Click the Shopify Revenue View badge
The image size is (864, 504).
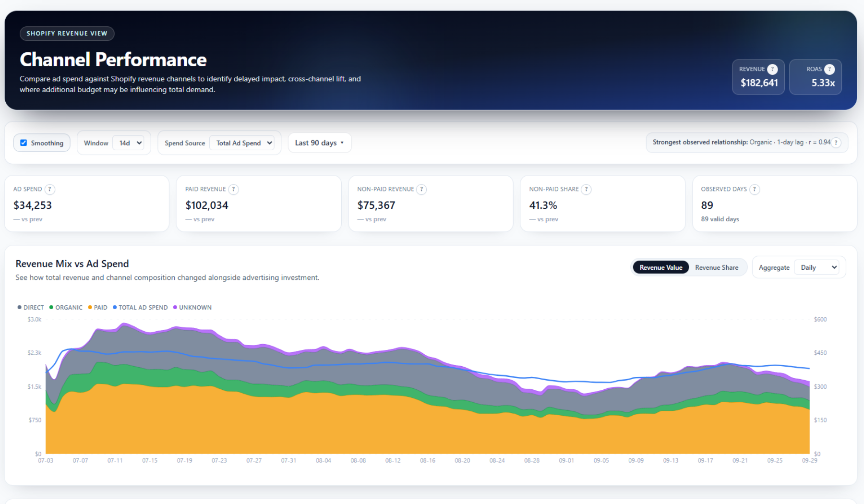point(67,34)
